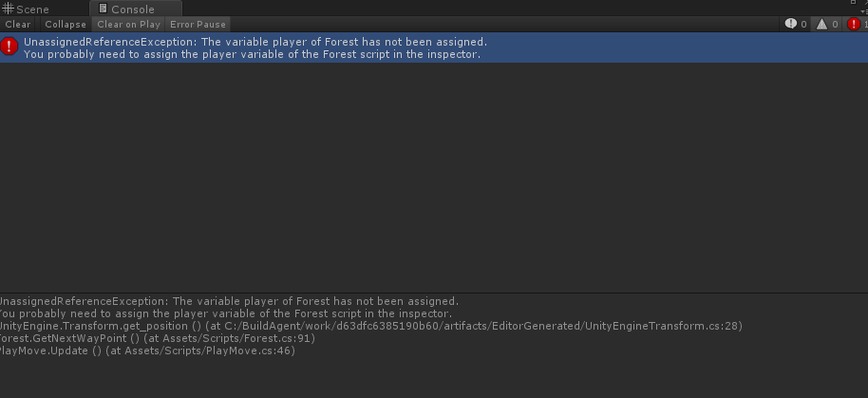Click the PlayMove.cs:46 stack trace line

click(x=146, y=351)
